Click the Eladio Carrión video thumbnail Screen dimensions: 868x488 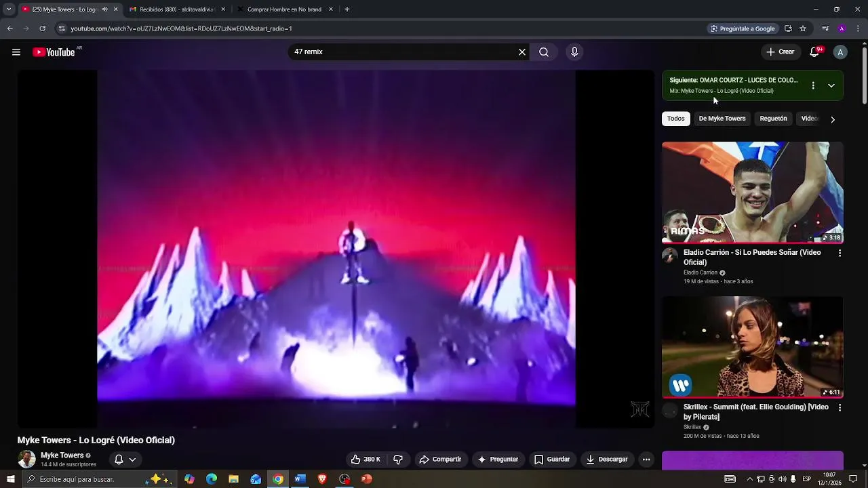[753, 192]
